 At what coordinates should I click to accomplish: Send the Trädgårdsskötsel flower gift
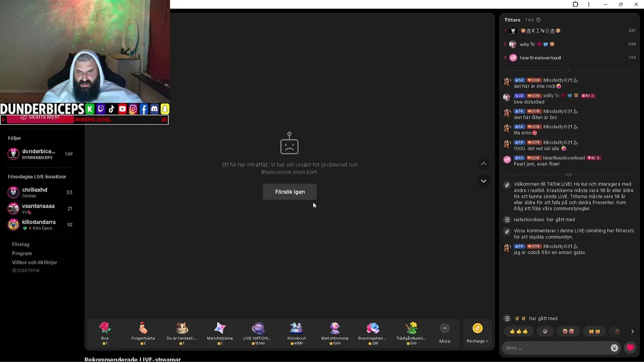click(411, 333)
